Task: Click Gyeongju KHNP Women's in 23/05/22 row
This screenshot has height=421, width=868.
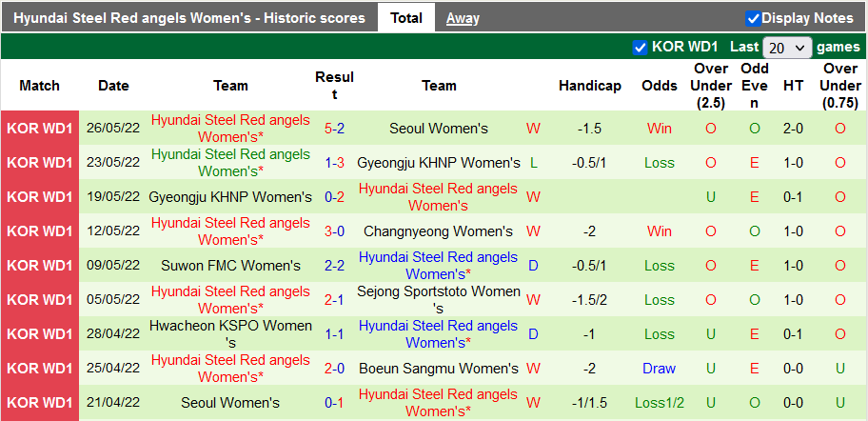Action: tap(439, 163)
